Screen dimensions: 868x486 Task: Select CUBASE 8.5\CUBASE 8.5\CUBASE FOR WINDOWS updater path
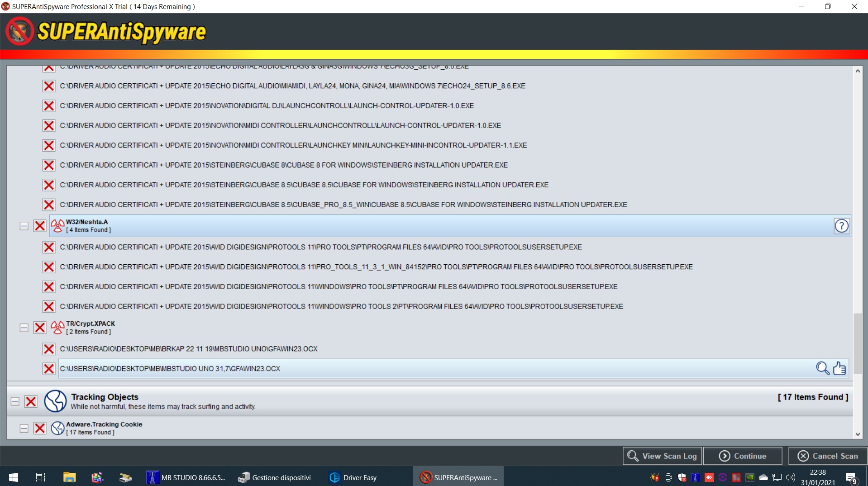pos(304,185)
